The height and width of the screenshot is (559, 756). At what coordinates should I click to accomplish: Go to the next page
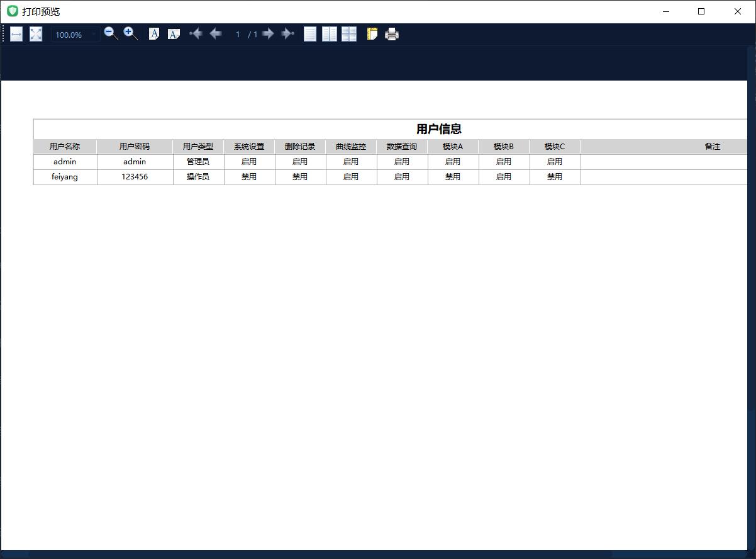point(268,34)
